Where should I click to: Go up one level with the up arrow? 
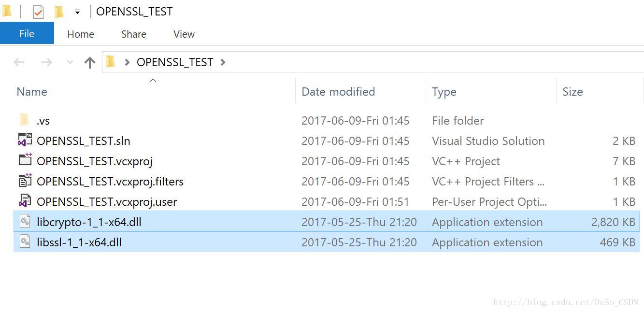click(x=89, y=62)
